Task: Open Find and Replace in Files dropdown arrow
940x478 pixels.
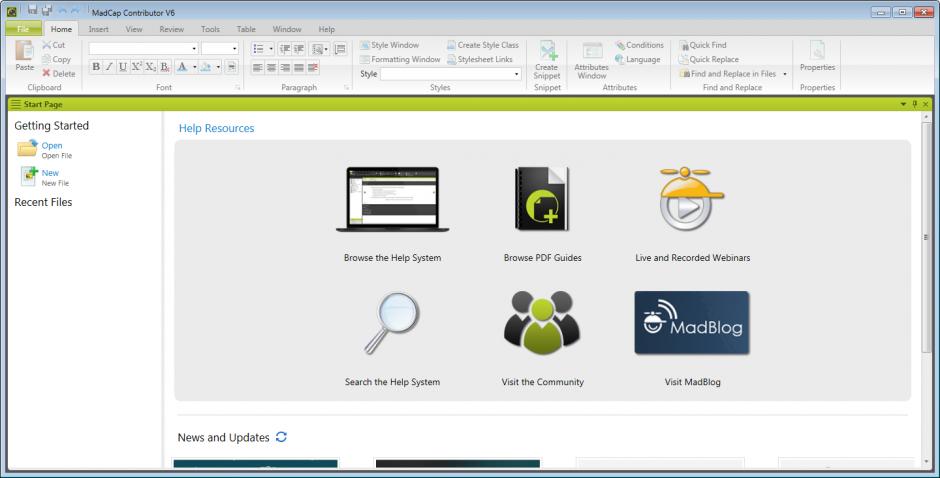Action: [785, 74]
